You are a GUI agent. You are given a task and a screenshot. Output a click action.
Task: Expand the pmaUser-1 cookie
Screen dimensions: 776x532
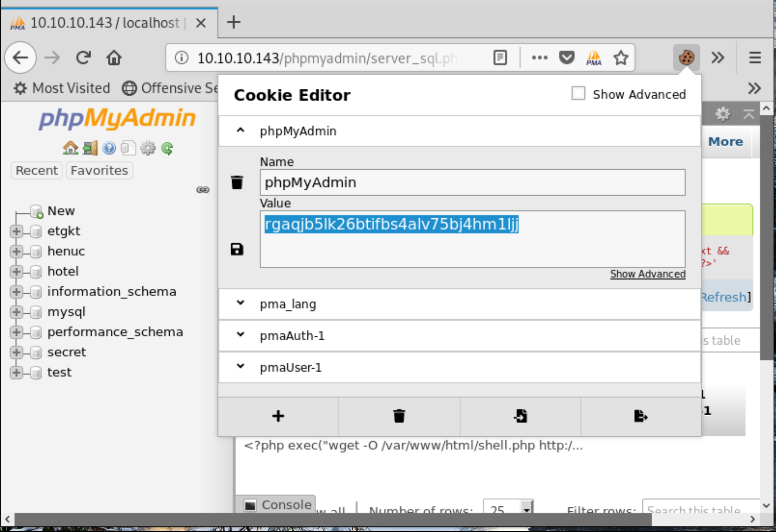click(x=240, y=367)
